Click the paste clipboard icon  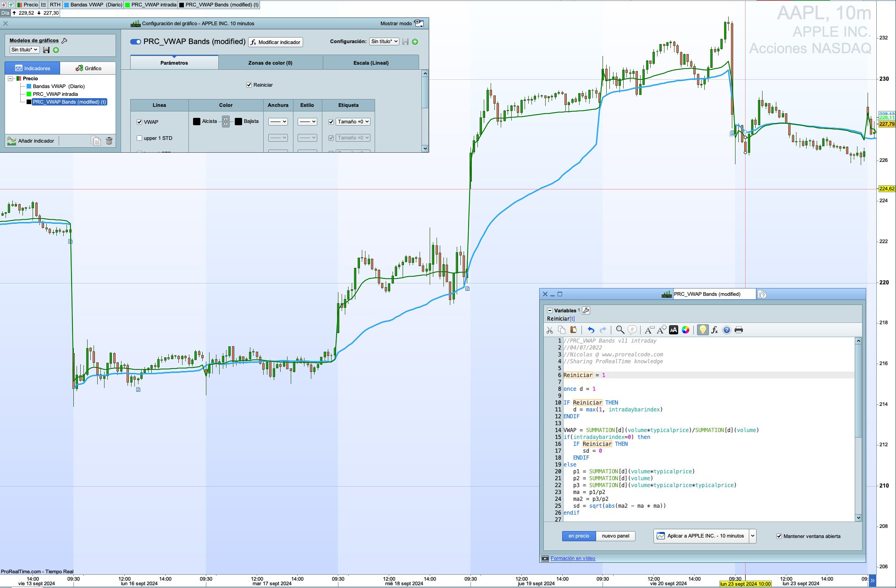(x=573, y=330)
